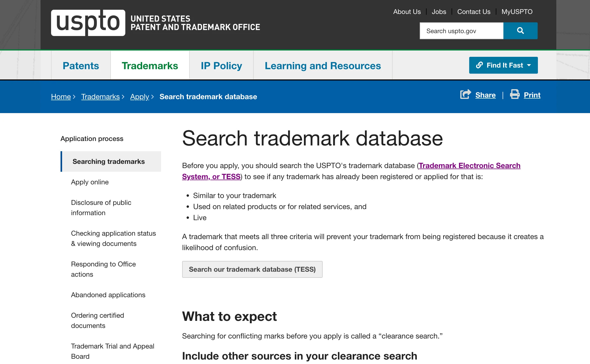590x364 pixels.
Task: Open the Abandoned applications page
Action: point(108,295)
